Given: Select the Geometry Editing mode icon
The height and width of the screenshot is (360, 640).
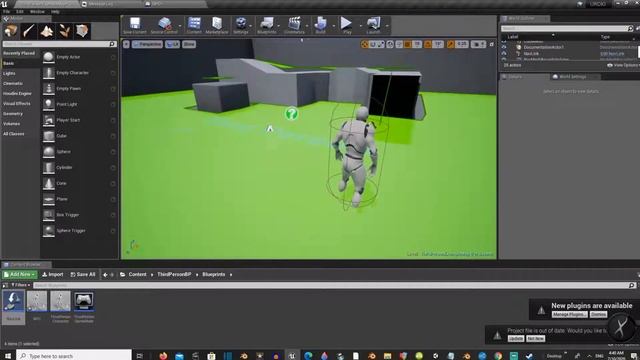Looking at the screenshot, I should [82, 31].
